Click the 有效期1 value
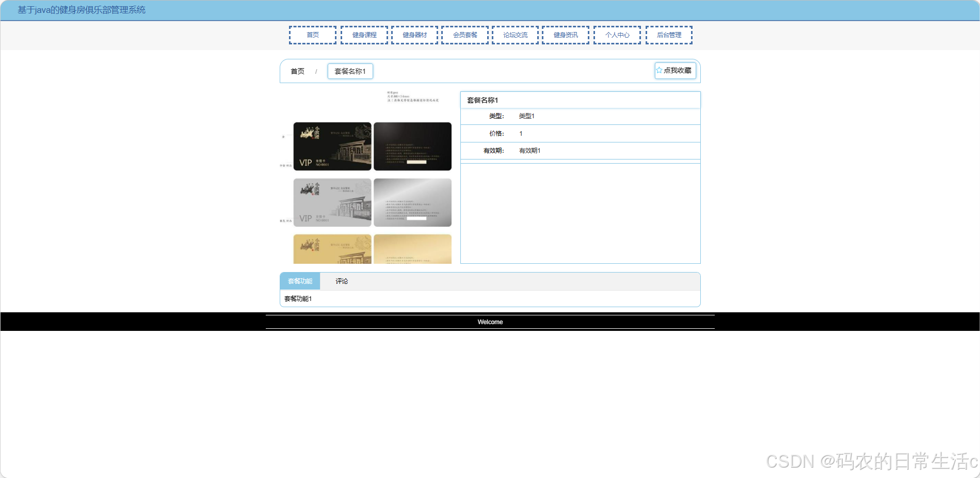Viewport: 980px width, 478px height. (x=529, y=151)
